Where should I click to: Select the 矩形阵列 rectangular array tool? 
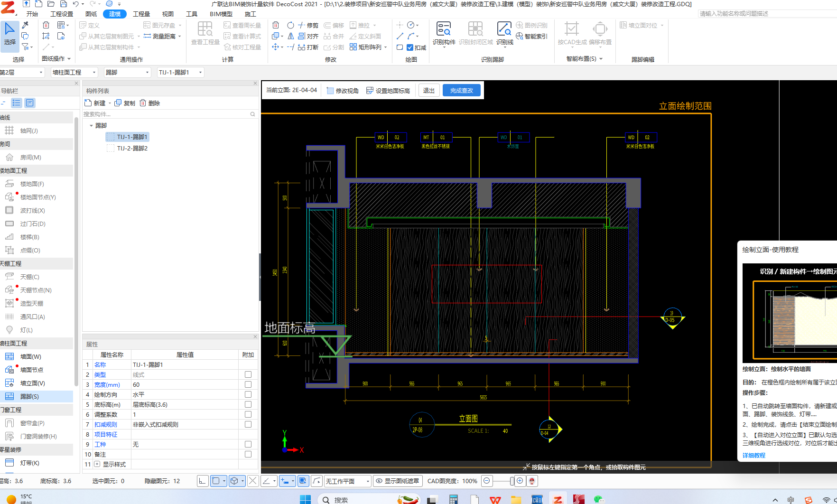368,47
